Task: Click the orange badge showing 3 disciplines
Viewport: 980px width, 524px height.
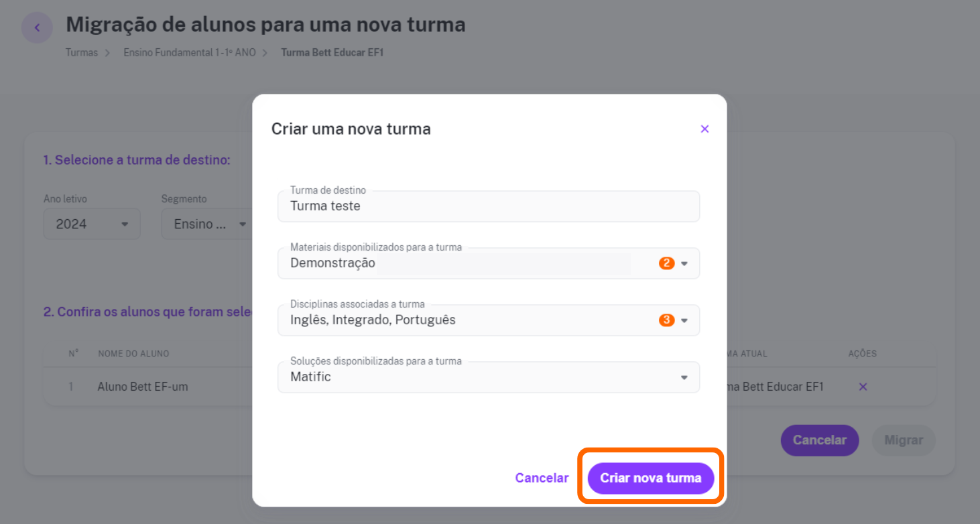Action: tap(666, 320)
